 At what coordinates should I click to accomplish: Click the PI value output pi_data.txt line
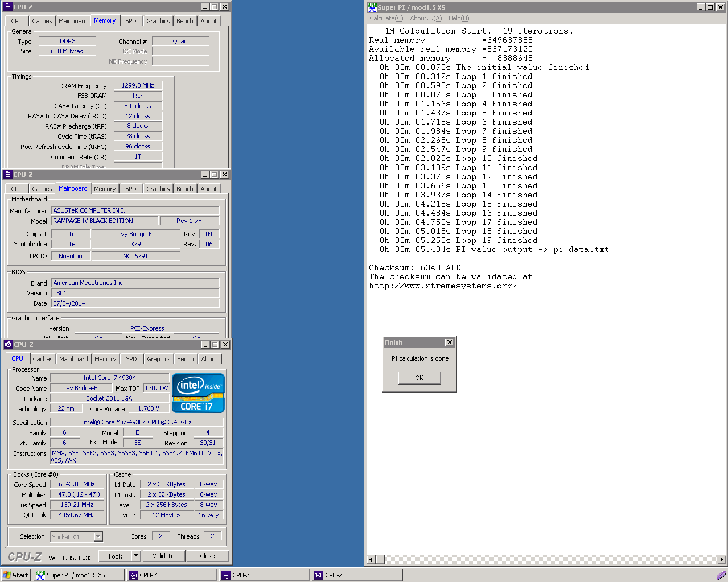pos(495,249)
